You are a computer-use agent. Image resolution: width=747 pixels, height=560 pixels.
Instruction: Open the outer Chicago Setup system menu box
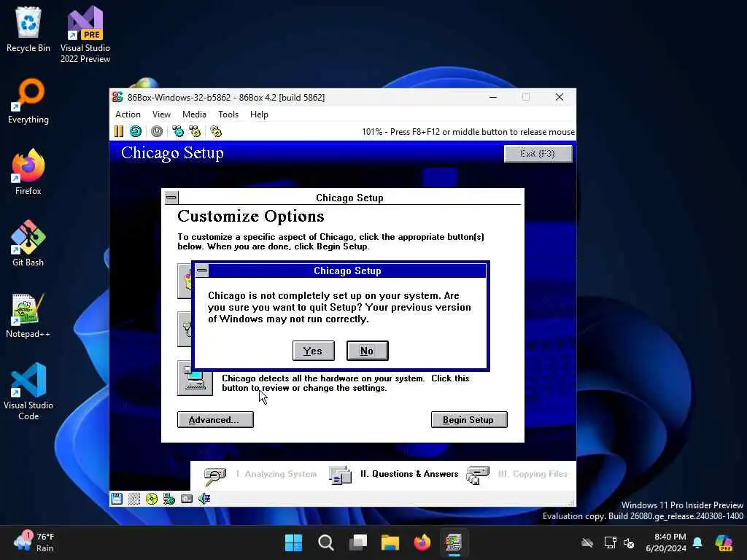171,197
